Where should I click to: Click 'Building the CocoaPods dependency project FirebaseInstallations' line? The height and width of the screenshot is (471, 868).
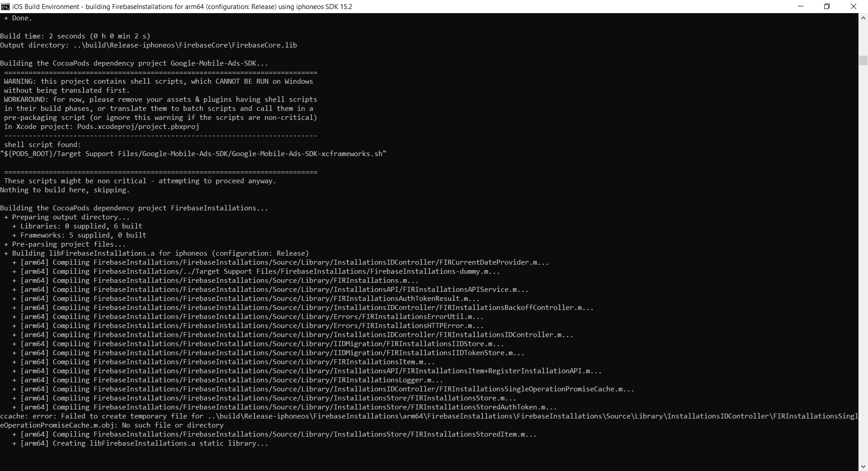[134, 208]
